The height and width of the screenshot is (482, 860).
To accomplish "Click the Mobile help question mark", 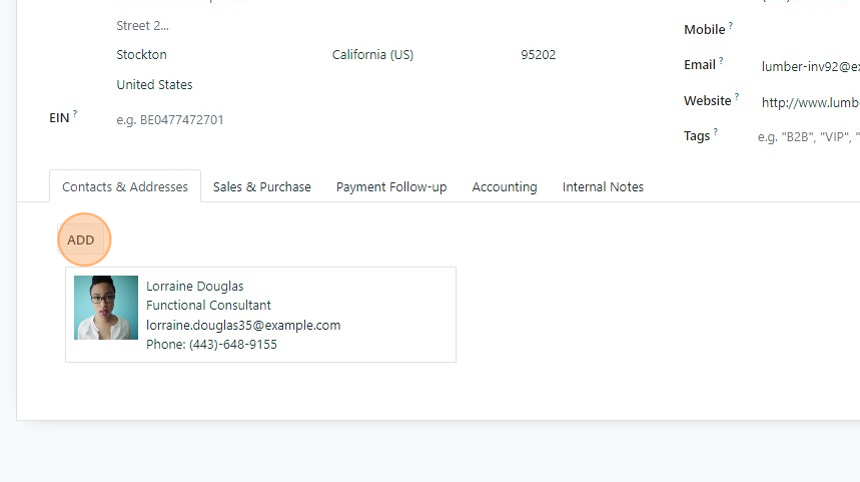I will (x=730, y=26).
